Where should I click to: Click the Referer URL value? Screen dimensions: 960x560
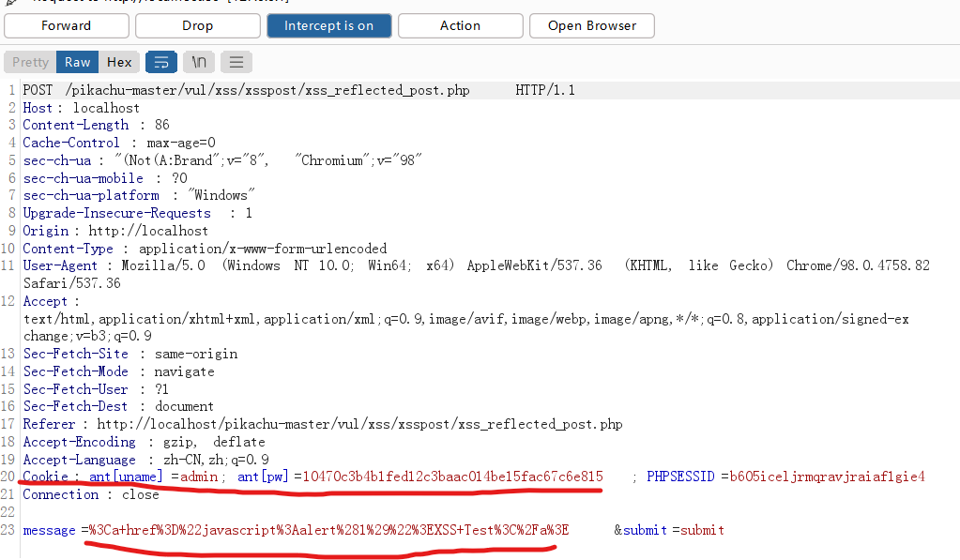click(x=360, y=424)
